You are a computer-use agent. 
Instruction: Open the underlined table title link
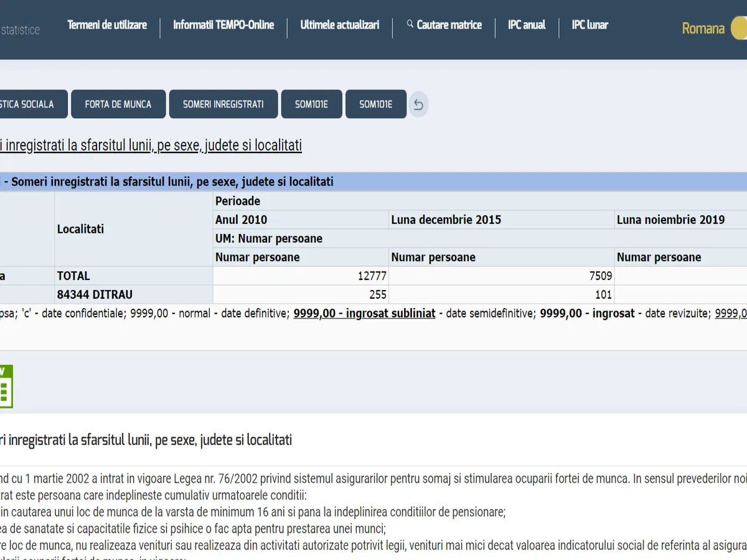pos(151,146)
